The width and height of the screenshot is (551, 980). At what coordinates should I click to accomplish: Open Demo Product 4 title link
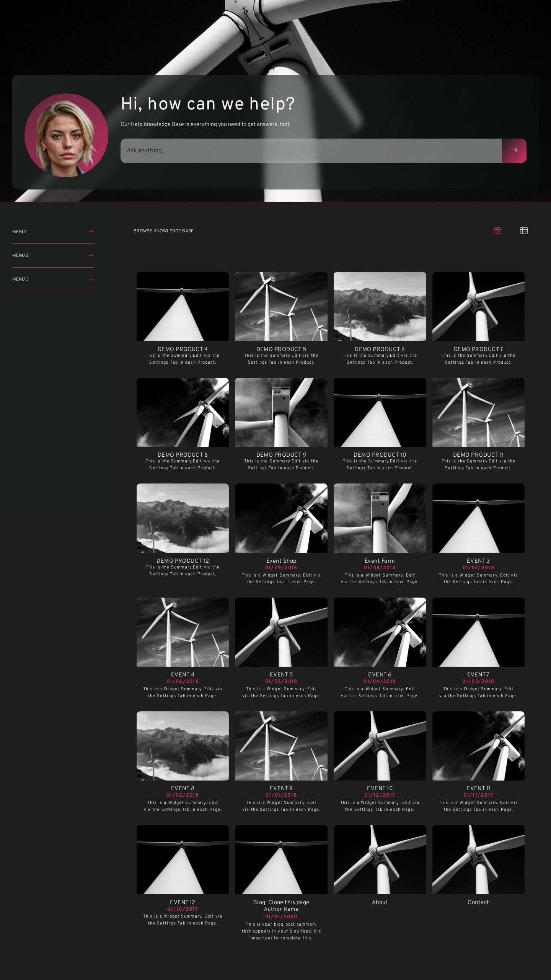click(x=183, y=349)
